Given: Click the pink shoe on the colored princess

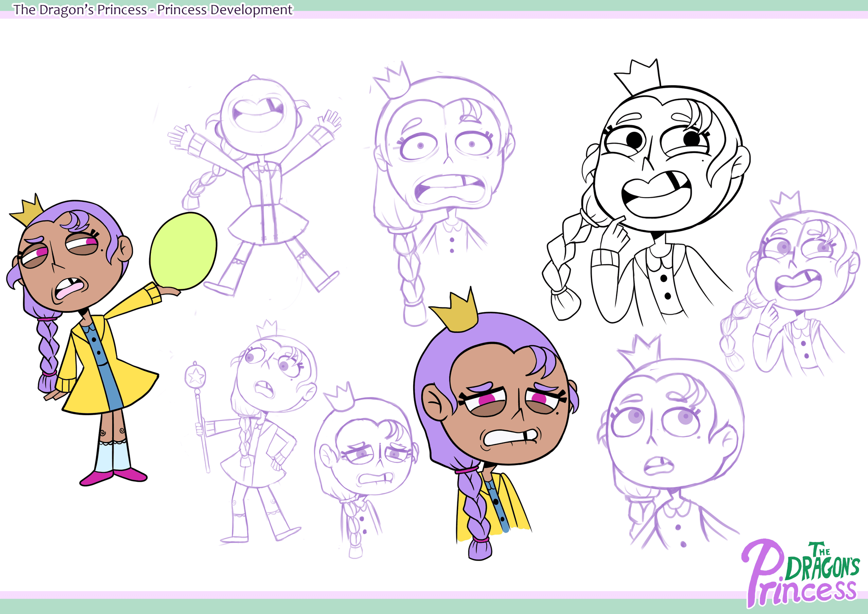Looking at the screenshot, I should click(x=97, y=477).
